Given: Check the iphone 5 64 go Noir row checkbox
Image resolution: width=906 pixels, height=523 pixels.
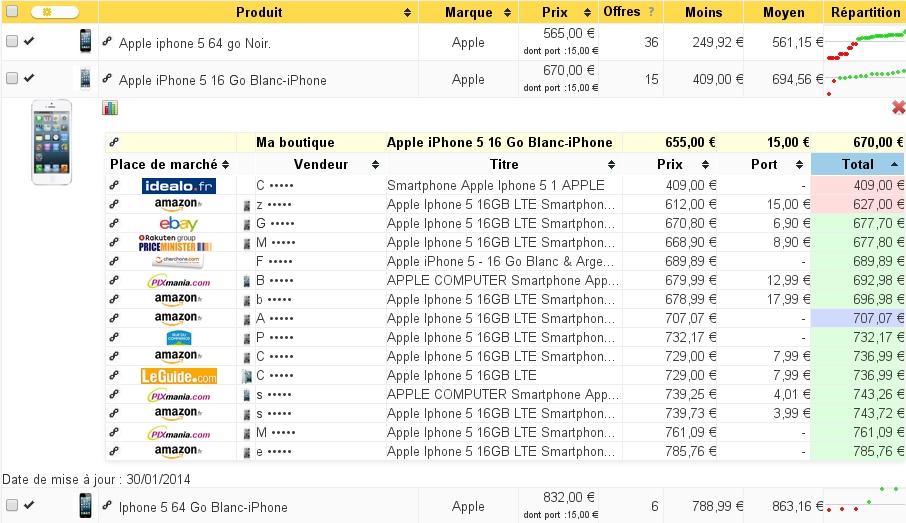Looking at the screenshot, I should coord(12,41).
